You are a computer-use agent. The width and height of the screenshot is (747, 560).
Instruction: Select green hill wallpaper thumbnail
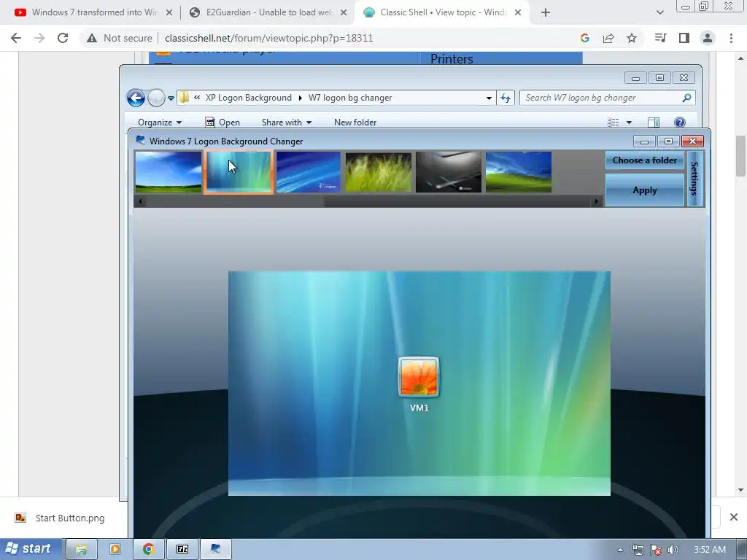point(519,172)
